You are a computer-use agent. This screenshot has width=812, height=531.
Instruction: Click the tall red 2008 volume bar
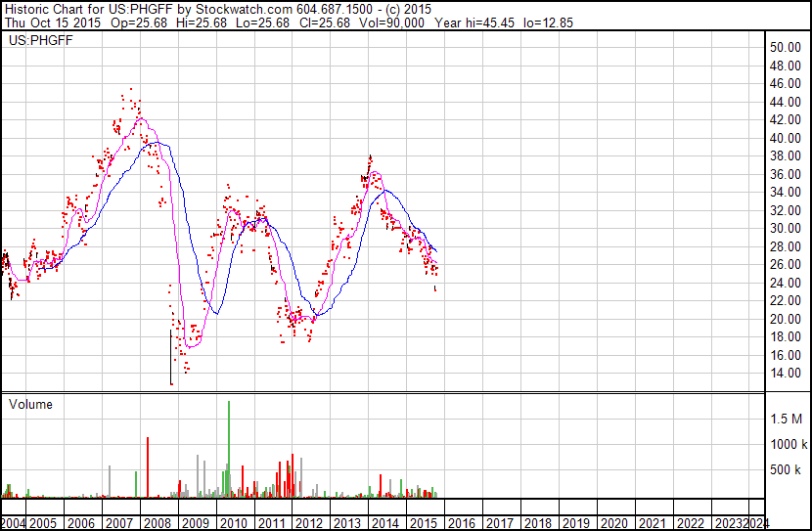point(148,467)
